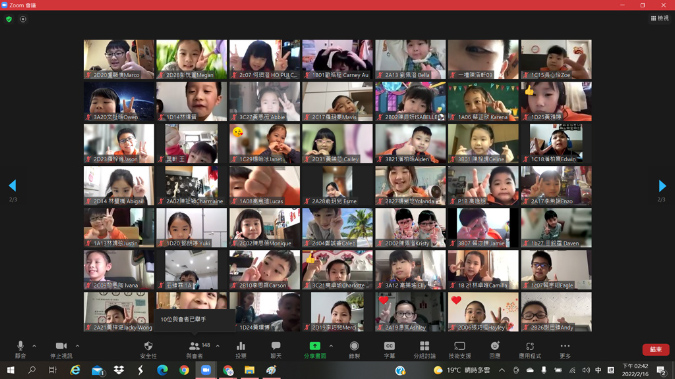Select 2D20 Marco's video thumbnail
The image size is (675, 379).
pos(119,59)
